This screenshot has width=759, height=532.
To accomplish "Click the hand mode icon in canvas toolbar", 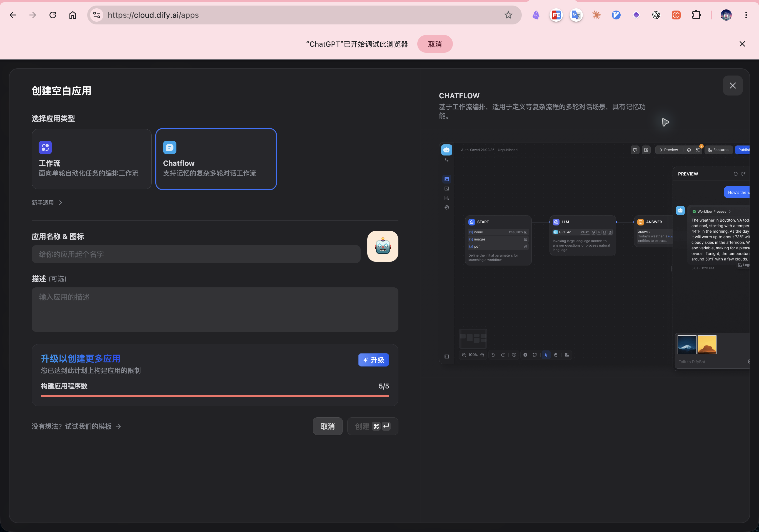I will click(556, 355).
